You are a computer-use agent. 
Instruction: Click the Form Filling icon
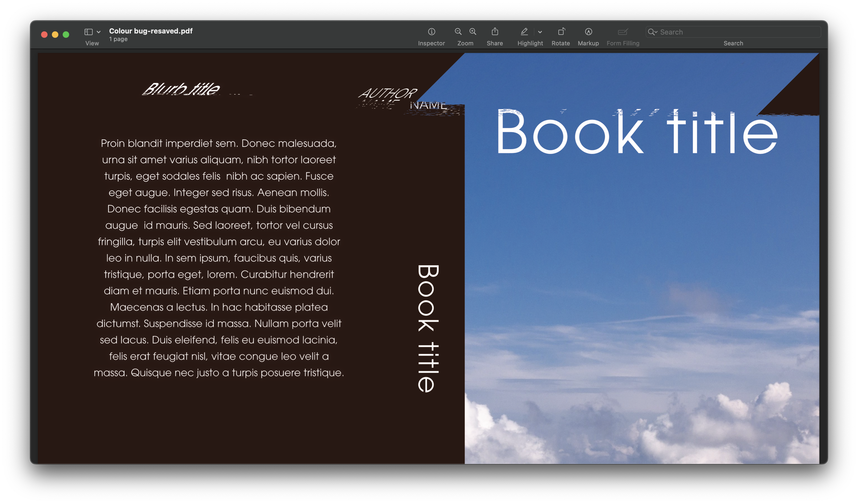click(x=623, y=32)
